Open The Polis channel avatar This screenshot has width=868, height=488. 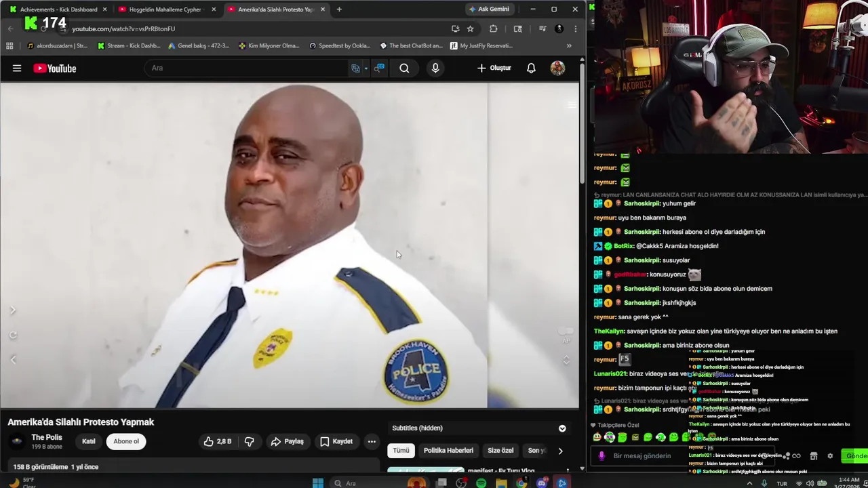click(17, 441)
